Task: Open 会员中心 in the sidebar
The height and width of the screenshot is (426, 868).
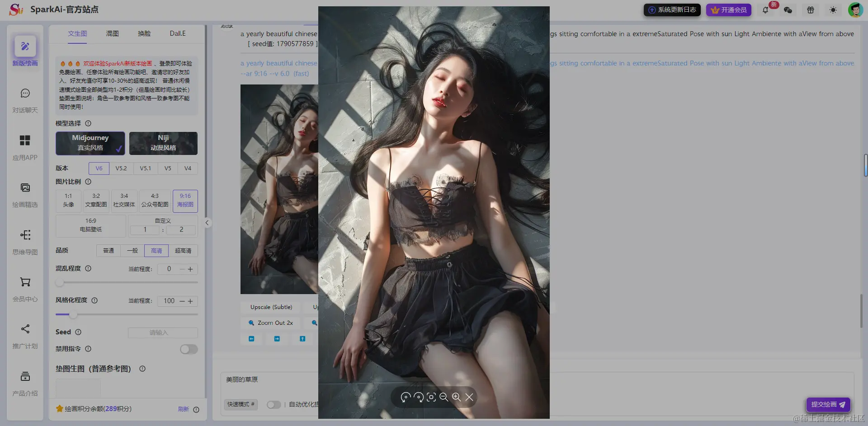Action: point(25,289)
